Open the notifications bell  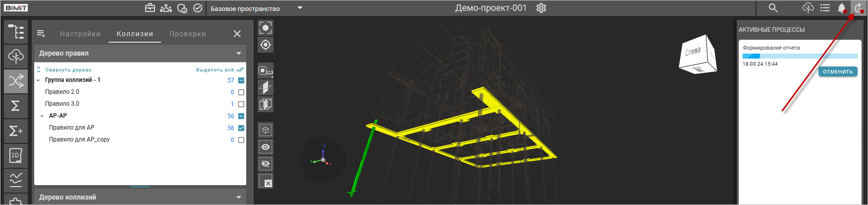coord(841,8)
